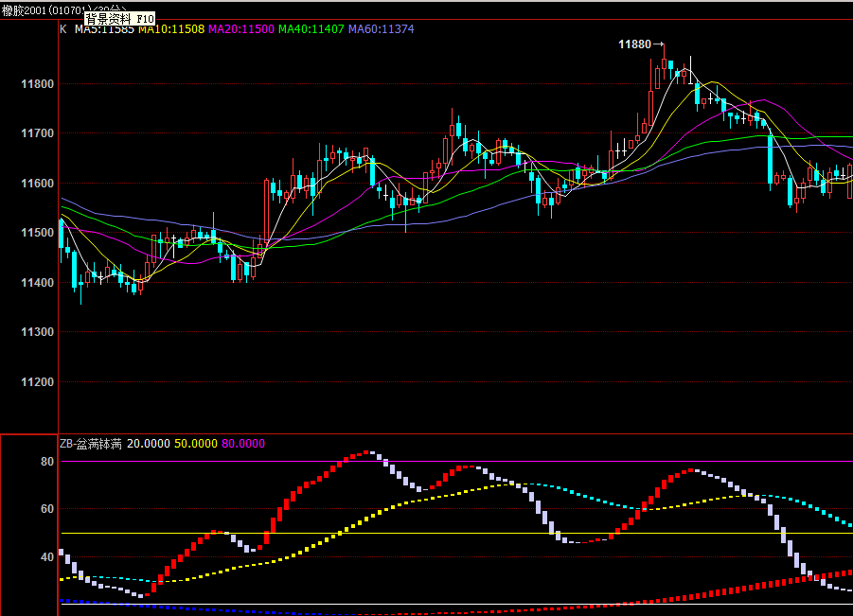Viewport: 853px width, 616px height.
Task: Click the 背景资料 F10 tooltip label
Action: pyautogui.click(x=120, y=19)
